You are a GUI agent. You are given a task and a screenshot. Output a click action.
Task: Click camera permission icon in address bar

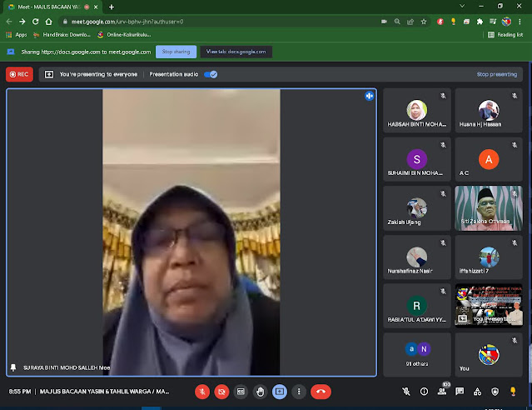(384, 22)
